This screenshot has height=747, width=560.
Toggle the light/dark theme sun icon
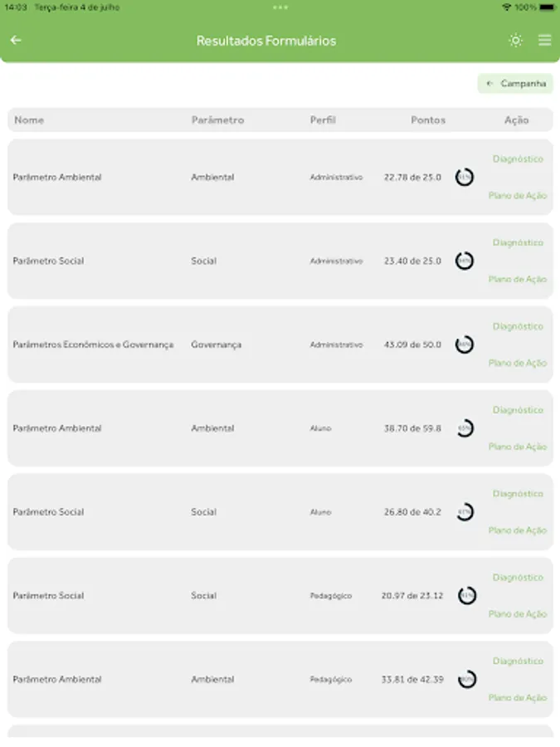pos(516,40)
